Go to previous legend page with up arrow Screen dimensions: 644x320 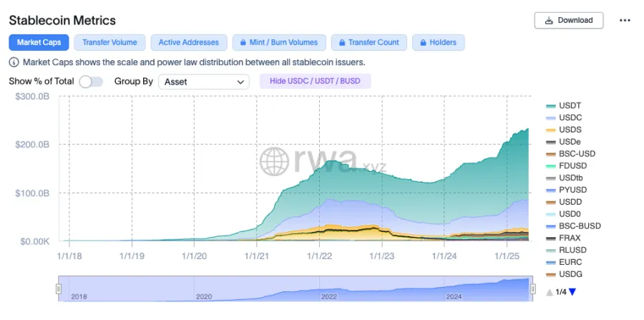point(550,293)
